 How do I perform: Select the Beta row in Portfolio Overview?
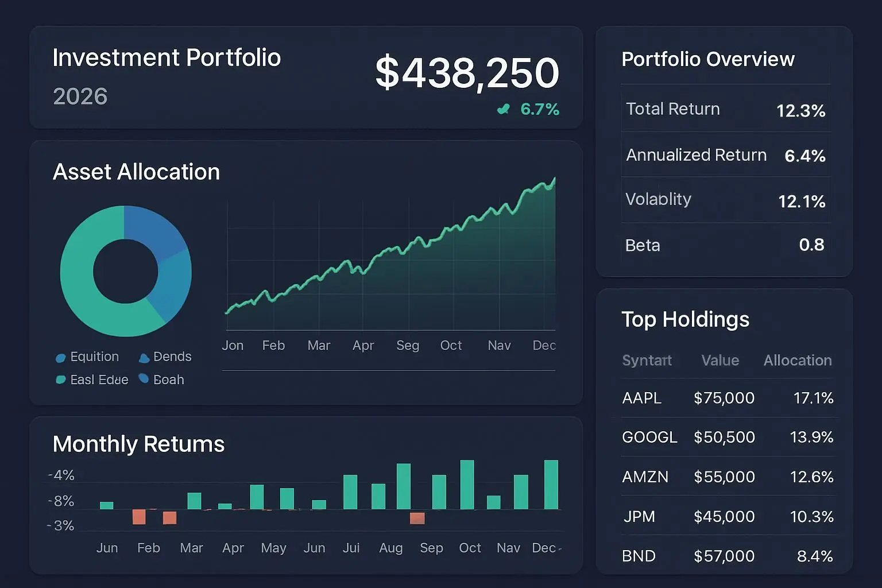point(725,245)
